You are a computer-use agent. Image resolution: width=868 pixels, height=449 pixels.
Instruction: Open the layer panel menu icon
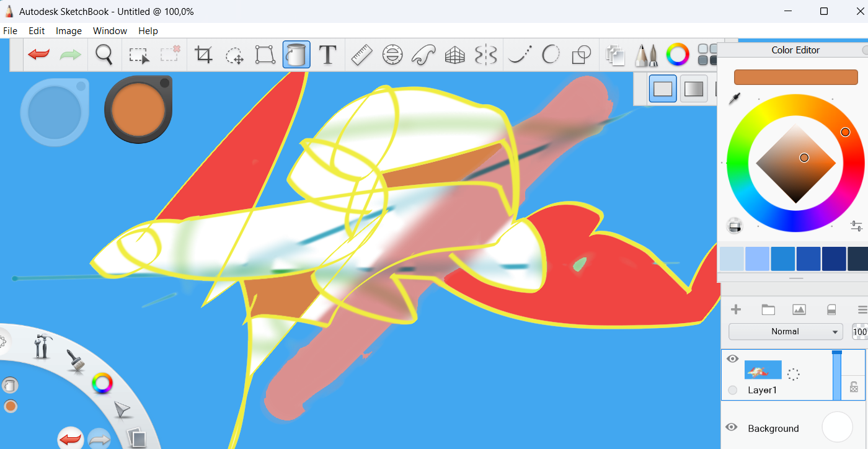pos(861,309)
